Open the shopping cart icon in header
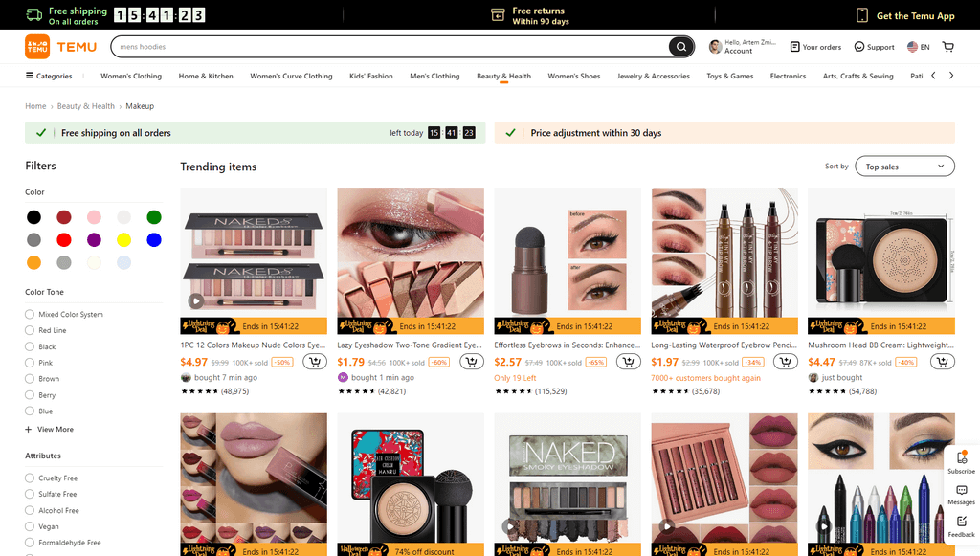This screenshot has height=556, width=980. (948, 47)
